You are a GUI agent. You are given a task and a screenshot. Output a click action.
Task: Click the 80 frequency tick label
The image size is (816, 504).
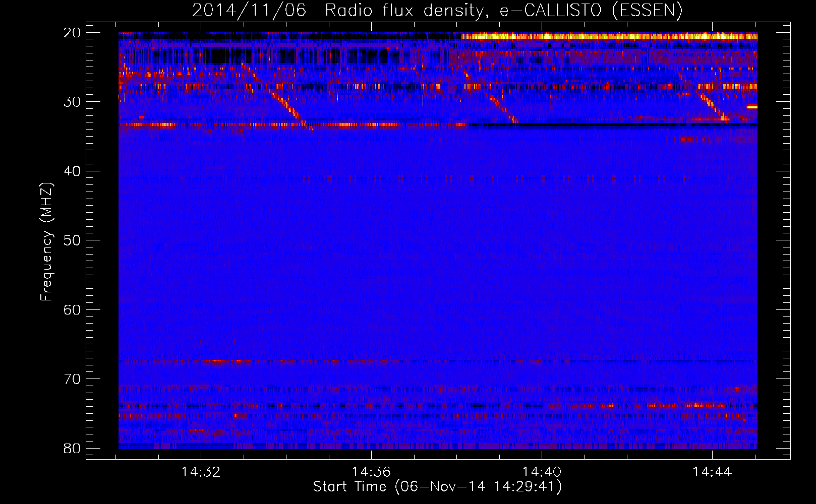pos(72,448)
